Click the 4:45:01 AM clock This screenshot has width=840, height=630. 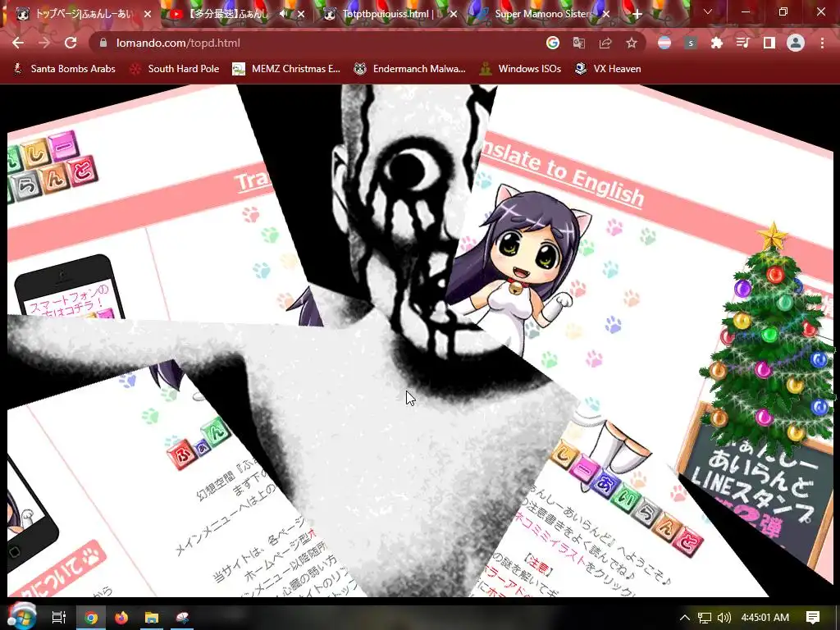point(765,618)
